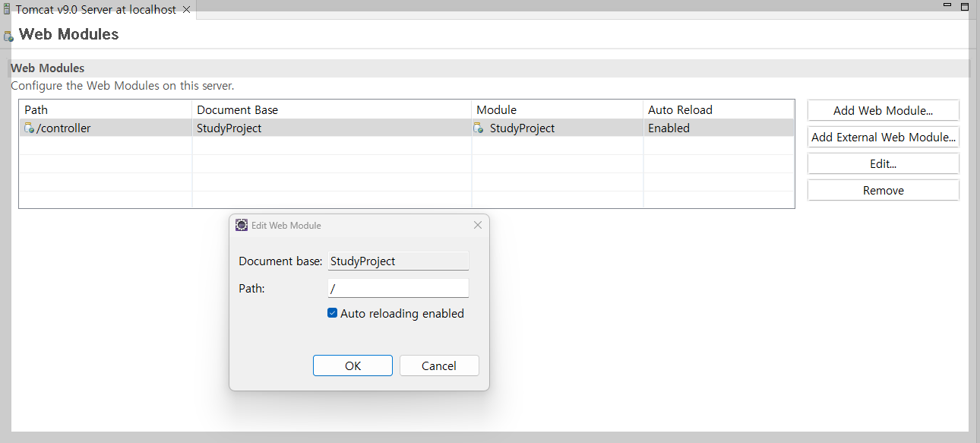
Task: Cancel the Edit Web Module dialog
Action: pos(439,365)
